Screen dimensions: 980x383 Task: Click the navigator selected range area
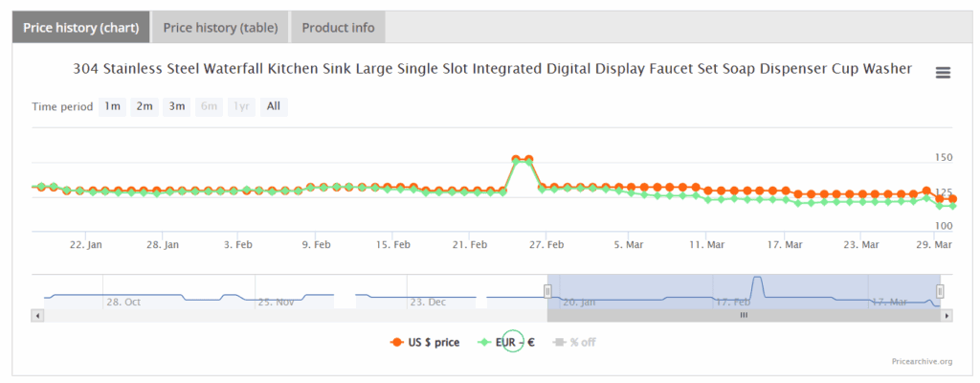670,290
